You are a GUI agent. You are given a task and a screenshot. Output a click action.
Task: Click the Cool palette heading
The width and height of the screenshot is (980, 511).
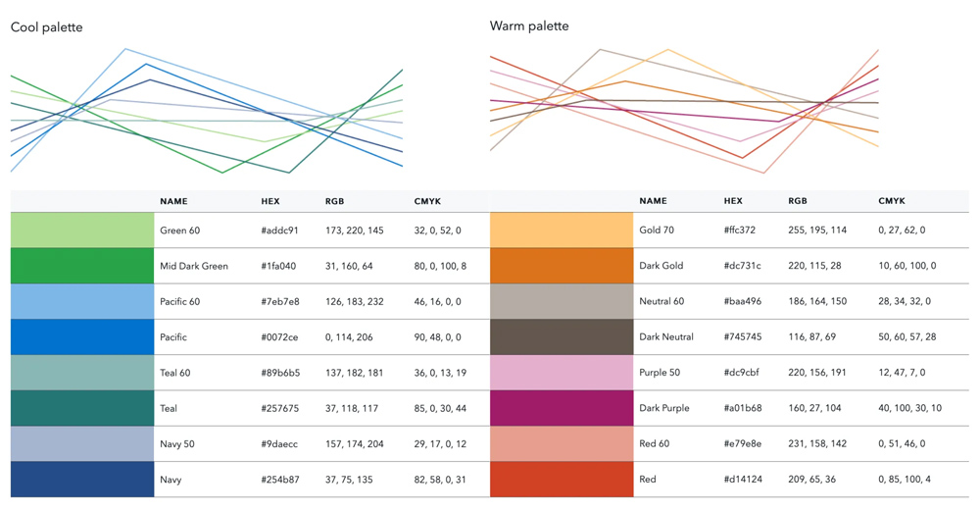46,27
